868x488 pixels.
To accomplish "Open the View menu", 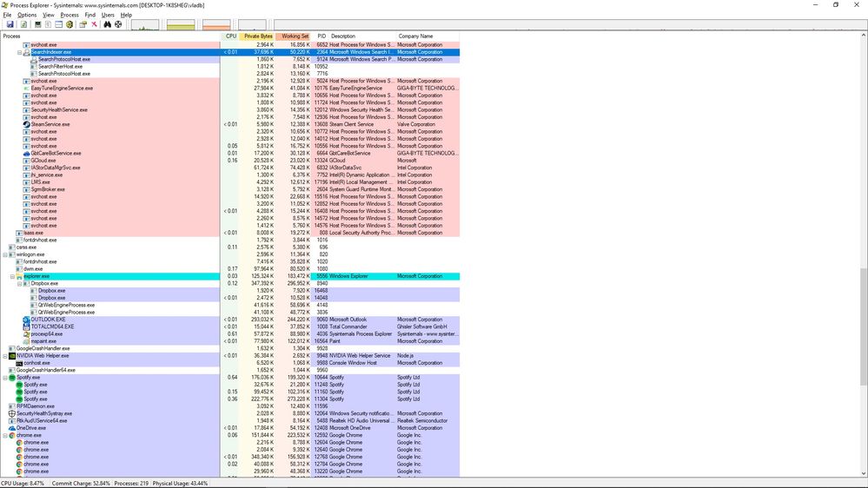I will coord(49,15).
